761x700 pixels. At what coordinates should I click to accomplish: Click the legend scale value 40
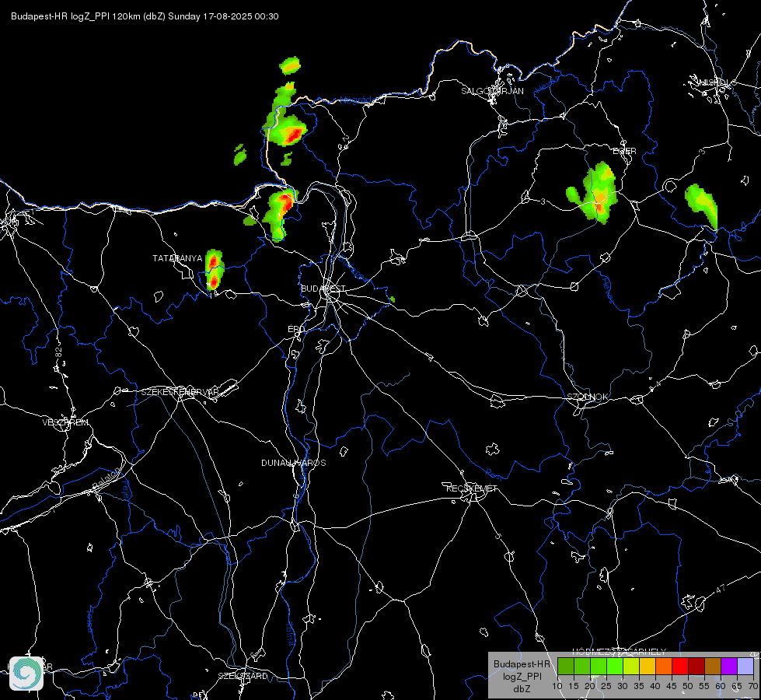tap(655, 687)
